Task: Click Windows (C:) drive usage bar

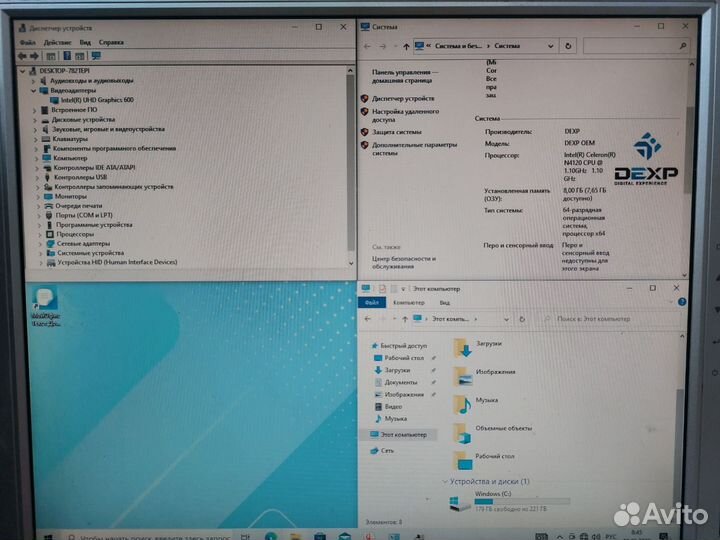Action: (523, 501)
